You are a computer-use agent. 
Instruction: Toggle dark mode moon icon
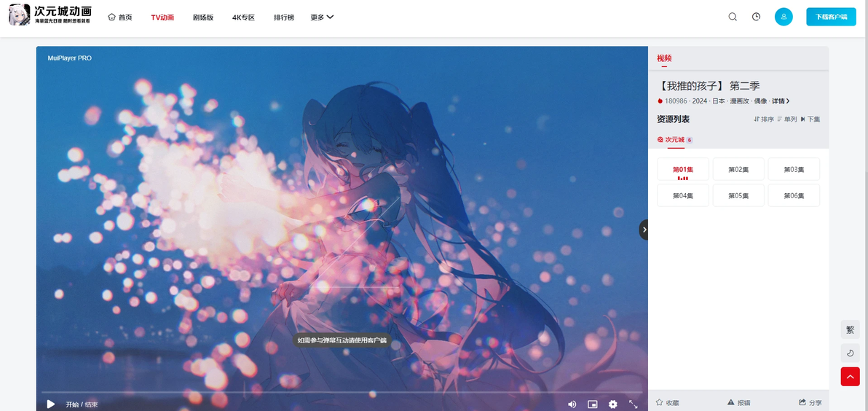click(x=851, y=353)
